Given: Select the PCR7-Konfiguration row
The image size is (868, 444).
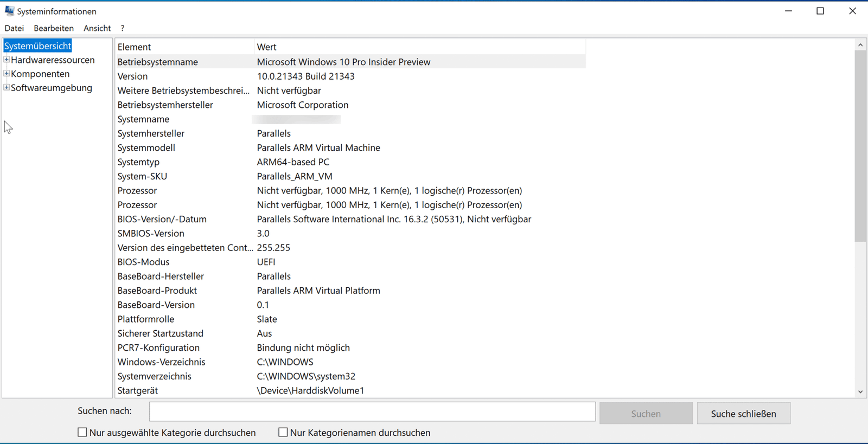Looking at the screenshot, I should tap(350, 348).
